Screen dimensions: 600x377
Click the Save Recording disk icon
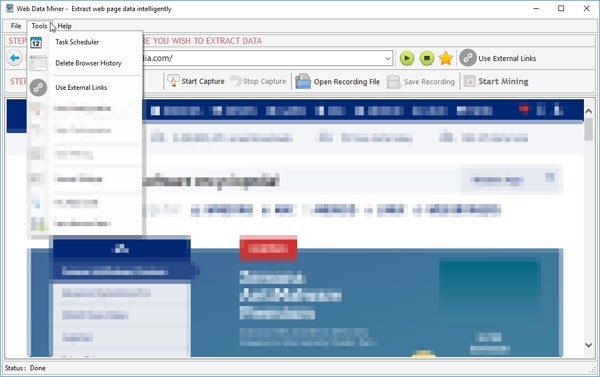click(x=394, y=82)
